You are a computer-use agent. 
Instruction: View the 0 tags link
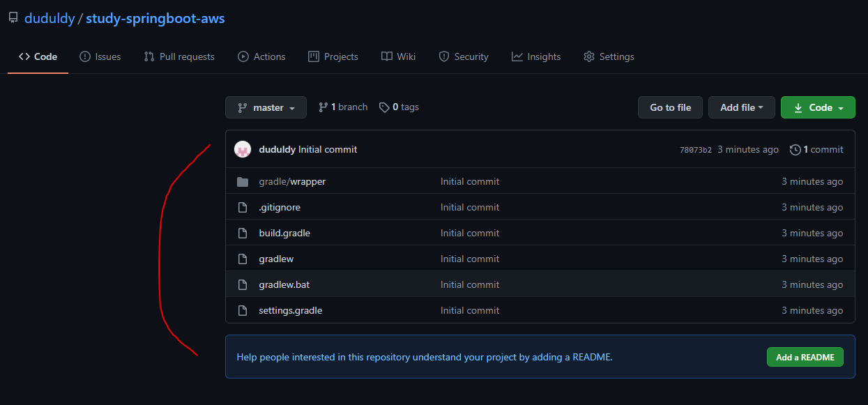pyautogui.click(x=399, y=107)
